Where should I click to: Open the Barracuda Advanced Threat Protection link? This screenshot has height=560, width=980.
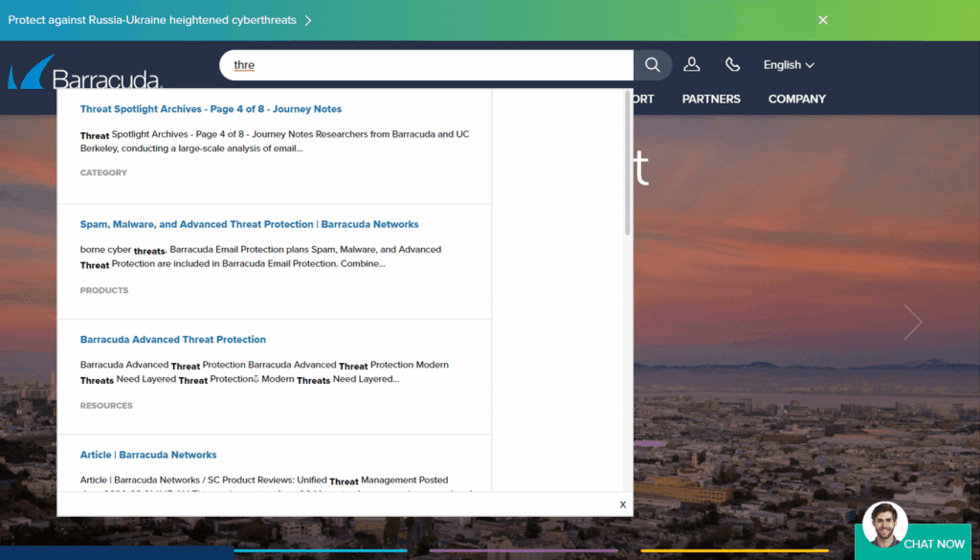[x=172, y=339]
